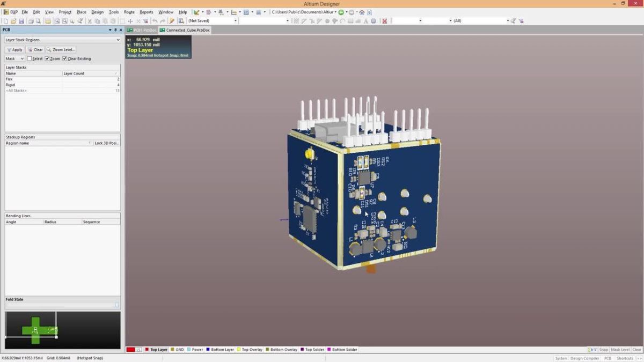Uncheck the Clear Existing option
The width and height of the screenshot is (644, 362).
(x=65, y=58)
